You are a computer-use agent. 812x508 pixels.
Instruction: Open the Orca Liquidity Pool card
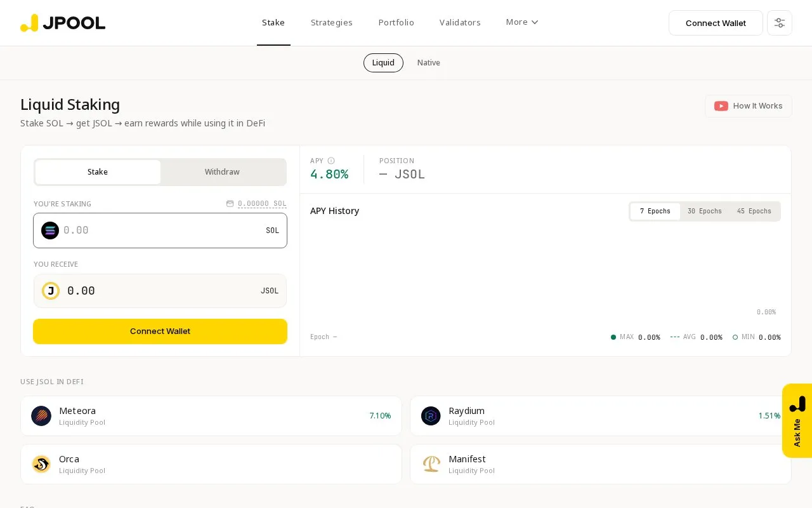click(x=211, y=464)
